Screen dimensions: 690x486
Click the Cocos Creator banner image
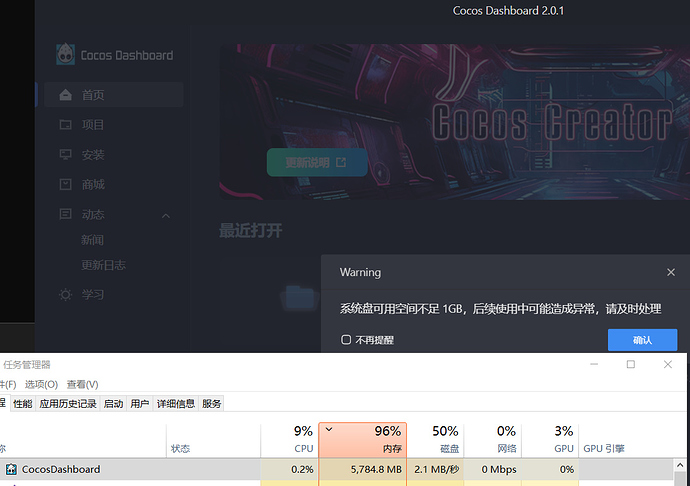pyautogui.click(x=455, y=122)
